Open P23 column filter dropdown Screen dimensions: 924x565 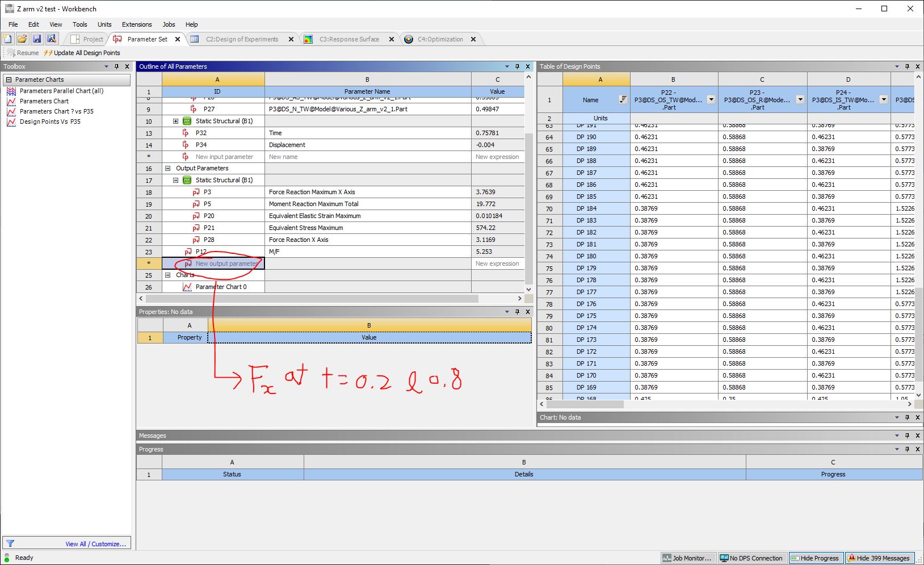tap(800, 99)
